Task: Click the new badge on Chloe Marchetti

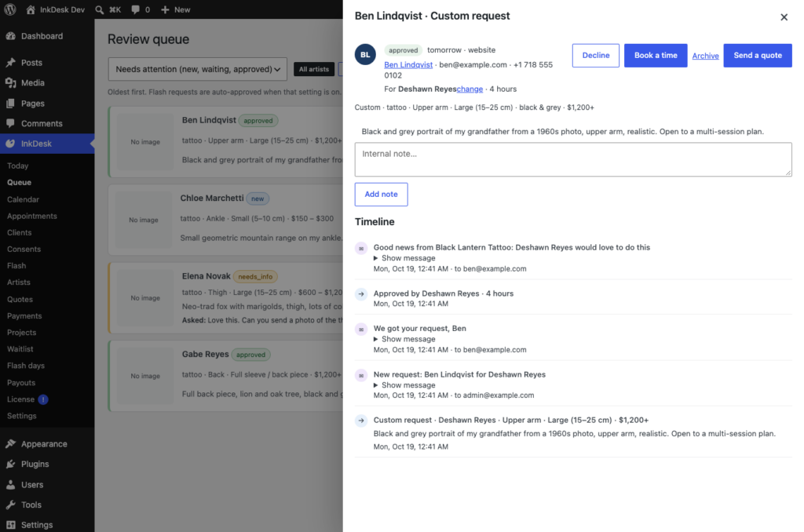Action: 258,199
